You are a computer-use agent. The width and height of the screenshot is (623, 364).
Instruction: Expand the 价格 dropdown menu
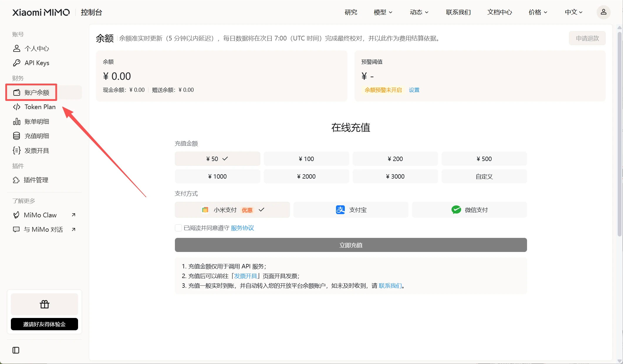point(538,12)
